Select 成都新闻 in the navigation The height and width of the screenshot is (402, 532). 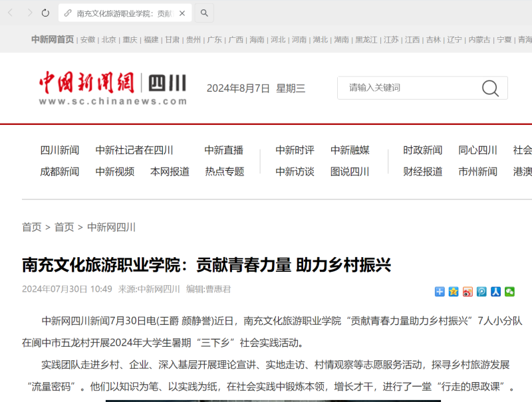pos(60,172)
